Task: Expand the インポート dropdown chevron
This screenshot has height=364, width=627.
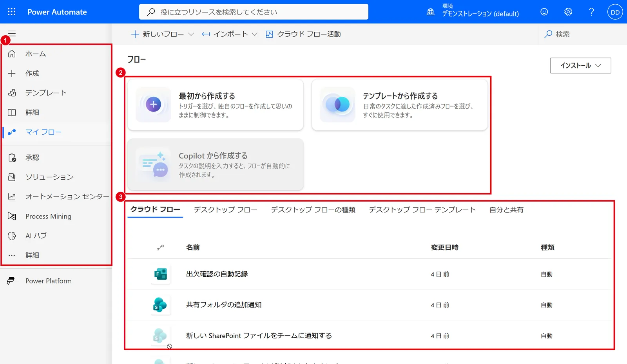Action: [255, 34]
